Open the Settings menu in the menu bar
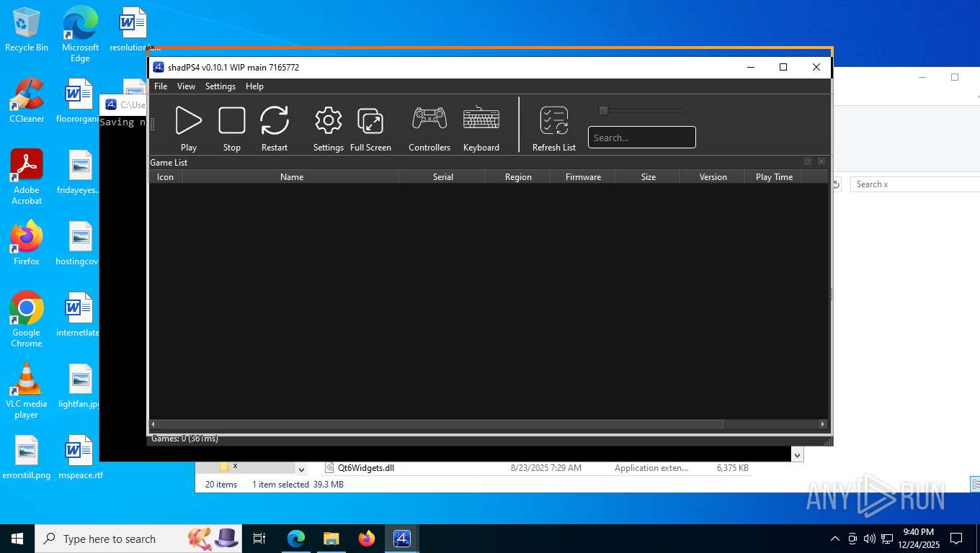 [220, 86]
